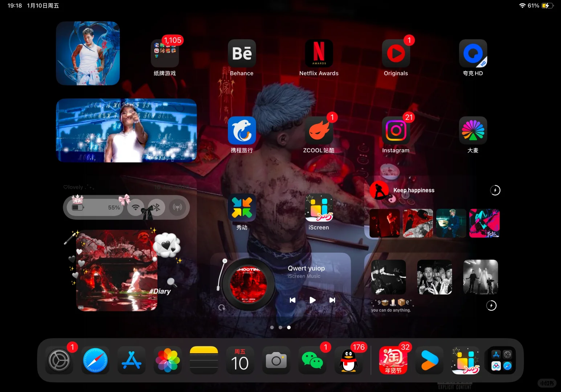
Task: Tap the lightning icon beside Keep happiness
Action: 495,190
